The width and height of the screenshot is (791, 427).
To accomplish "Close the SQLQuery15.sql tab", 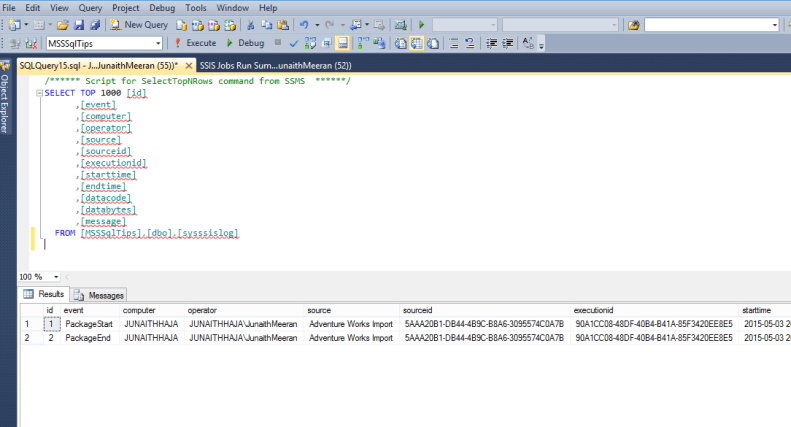I will point(189,66).
